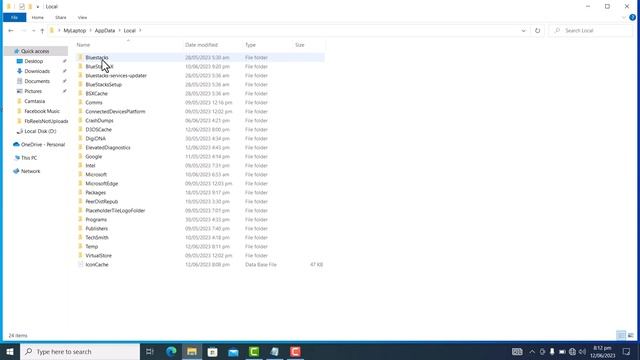The height and width of the screenshot is (360, 640).
Task: Select the Programs folder
Action: (x=96, y=219)
